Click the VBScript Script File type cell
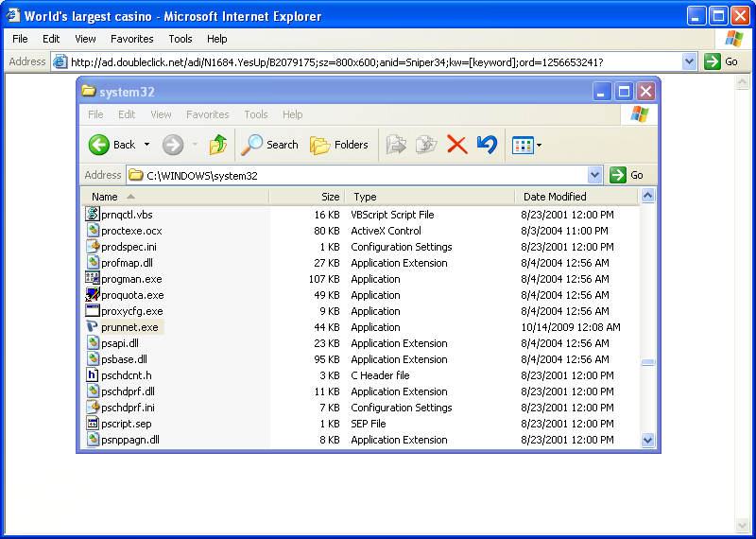The width and height of the screenshot is (756, 539). (x=392, y=215)
